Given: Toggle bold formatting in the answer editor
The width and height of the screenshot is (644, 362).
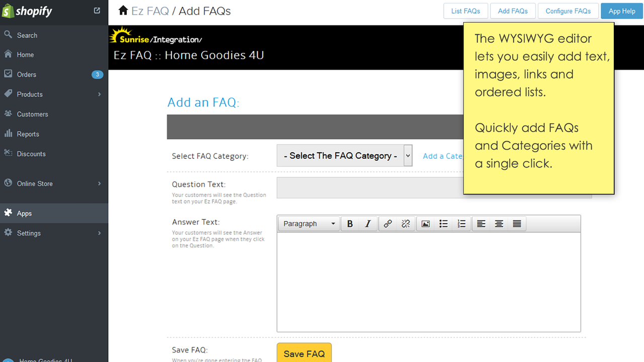Looking at the screenshot, I should point(350,223).
